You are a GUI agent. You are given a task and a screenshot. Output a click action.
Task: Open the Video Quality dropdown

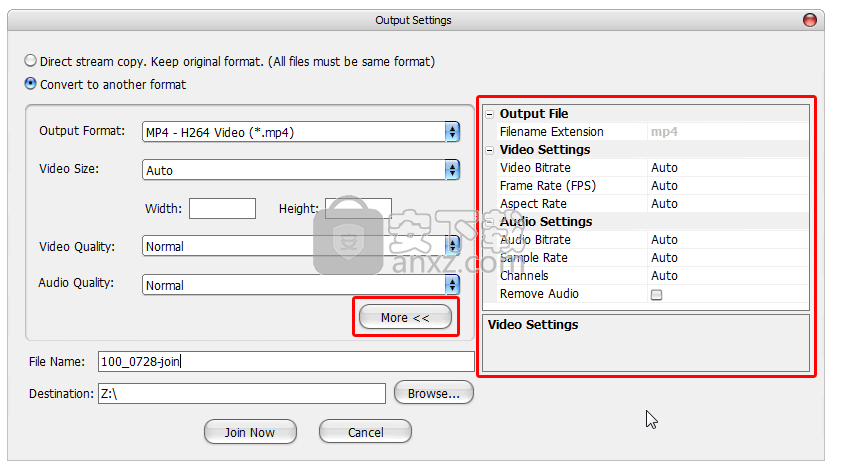pyautogui.click(x=452, y=246)
